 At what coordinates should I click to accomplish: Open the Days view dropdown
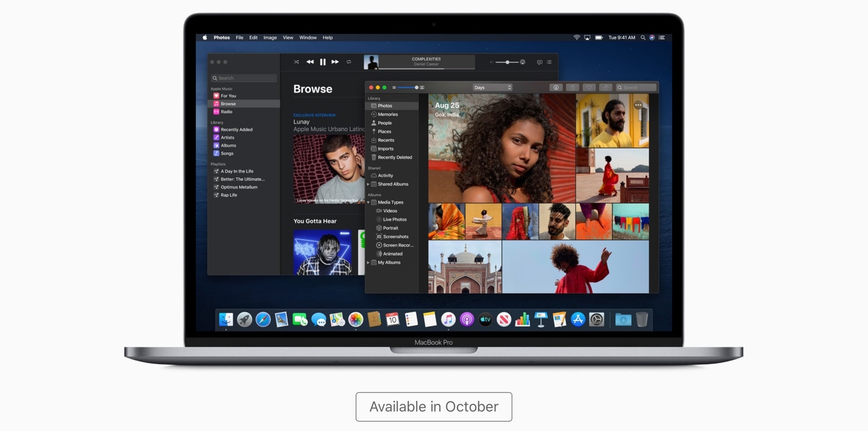tap(492, 87)
